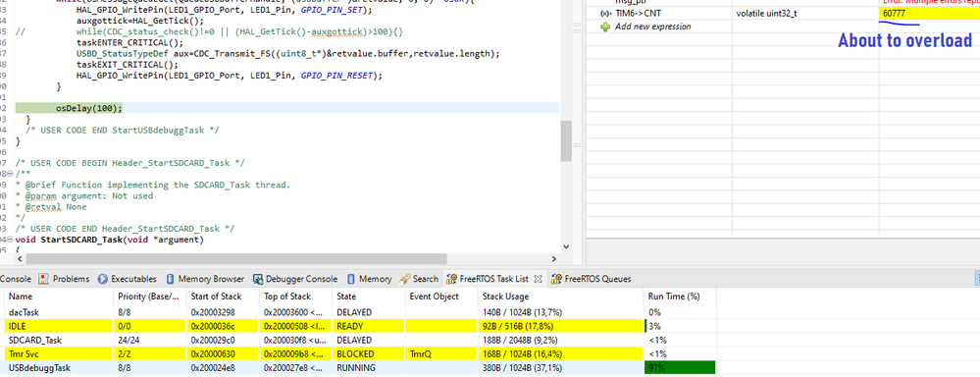This screenshot has height=377, width=980.
Task: Sort by the Run Time (%) column header
Action: coord(680,296)
